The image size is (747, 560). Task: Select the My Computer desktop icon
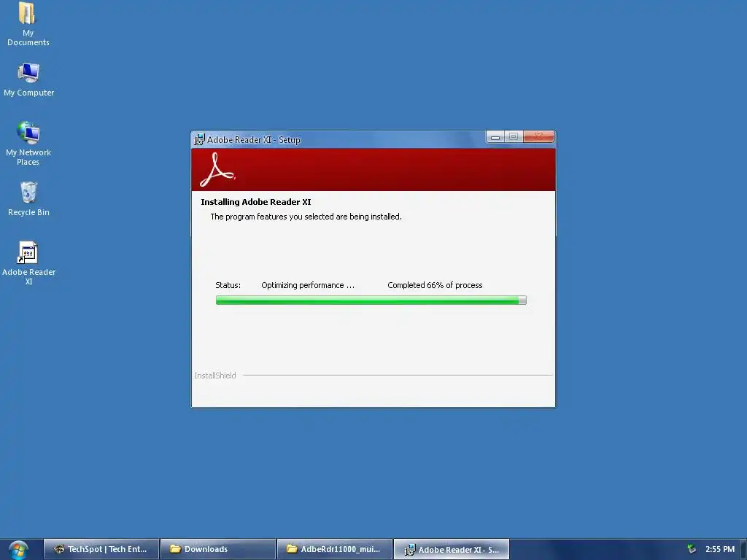click(x=28, y=80)
